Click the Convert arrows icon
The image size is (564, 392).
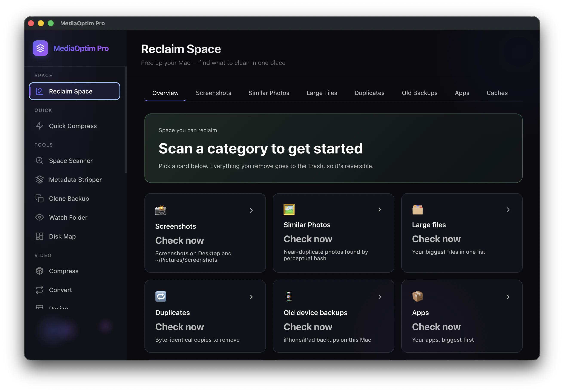tap(39, 290)
